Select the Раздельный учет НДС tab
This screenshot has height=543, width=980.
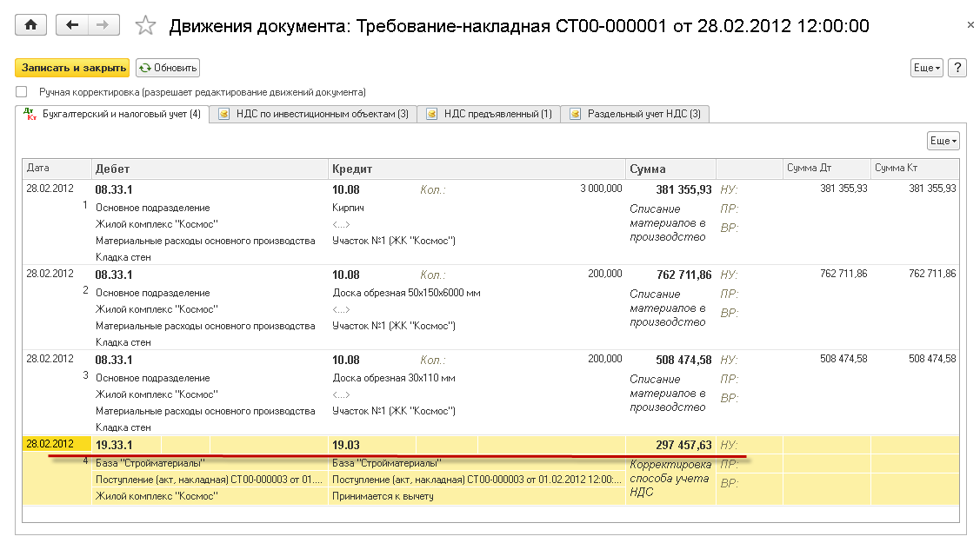tap(636, 114)
